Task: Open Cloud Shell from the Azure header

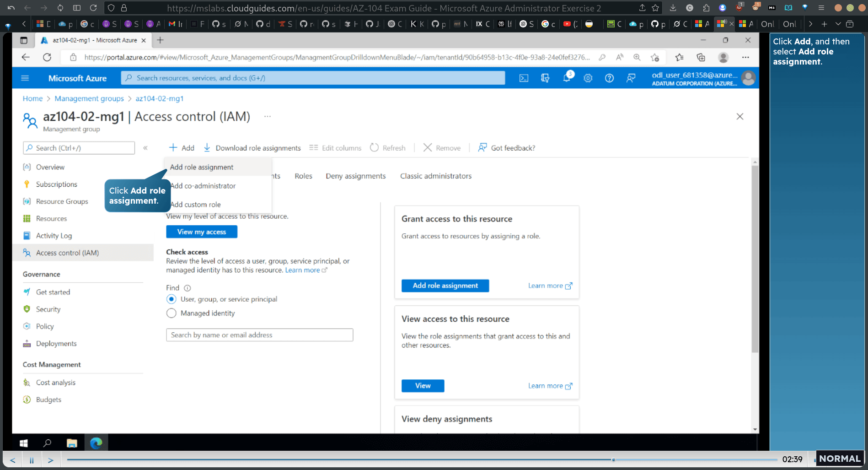Action: 524,78
